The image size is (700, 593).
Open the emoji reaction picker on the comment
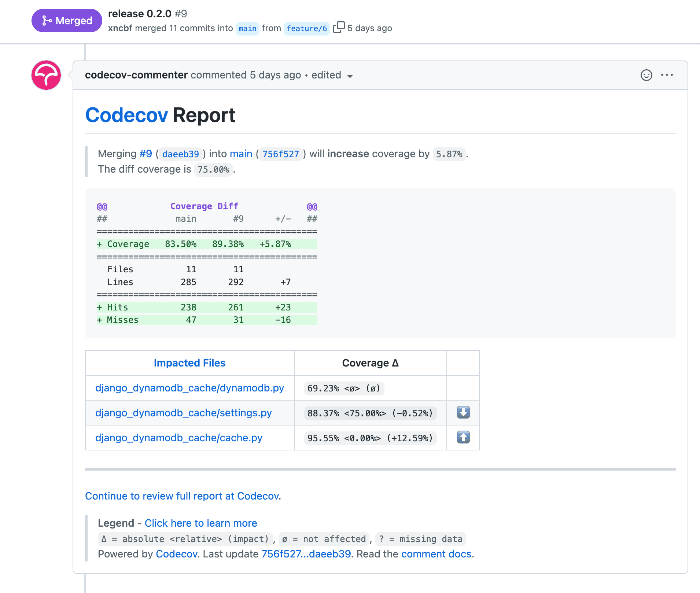(646, 75)
